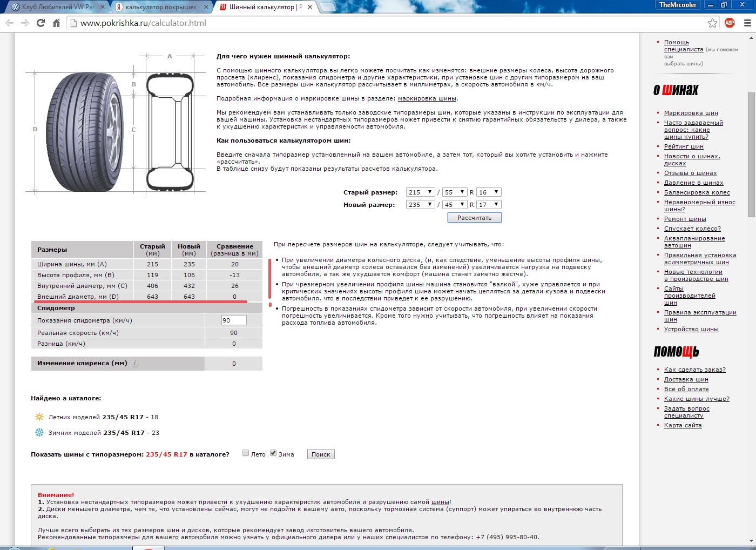Open new size profile dropdown 45
The image size is (756, 550).
pyautogui.click(x=454, y=205)
